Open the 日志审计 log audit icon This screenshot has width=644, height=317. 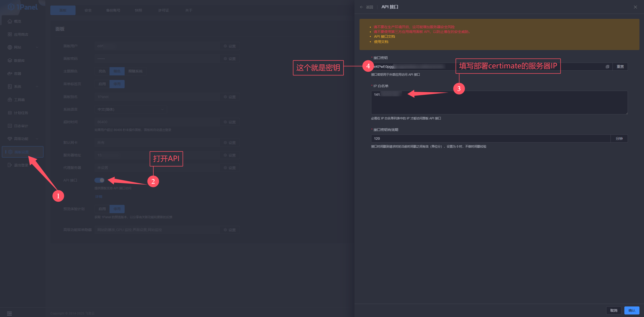(x=10, y=126)
